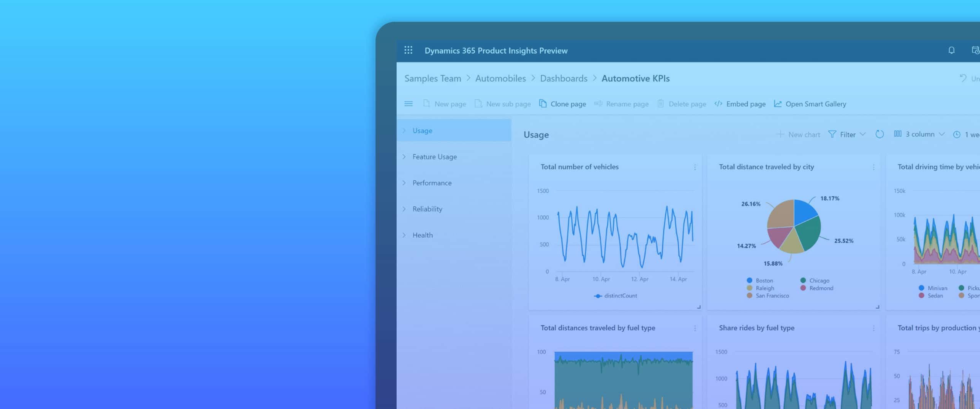Screen dimensions: 980x409
Task: Click the refresh dashboard icon
Action: pos(880,134)
